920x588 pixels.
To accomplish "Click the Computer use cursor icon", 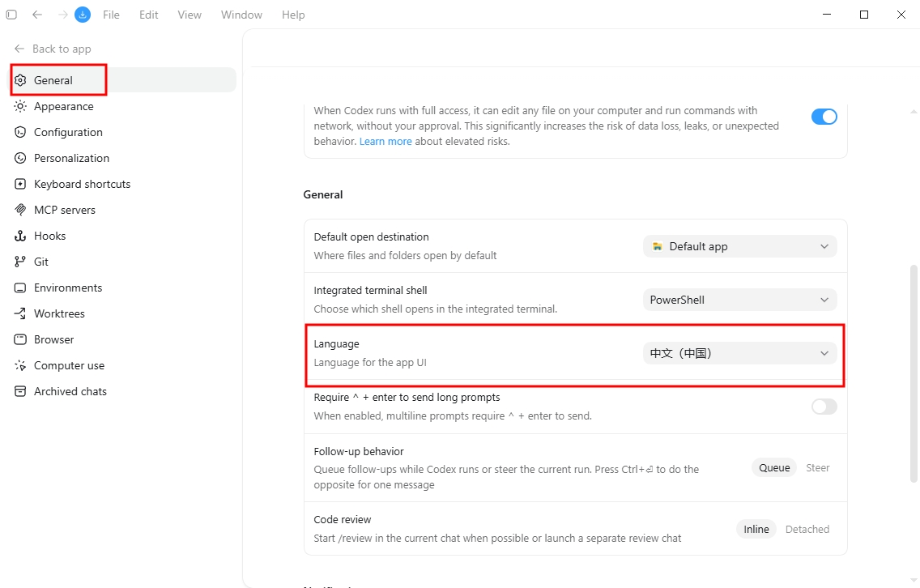I will point(20,365).
